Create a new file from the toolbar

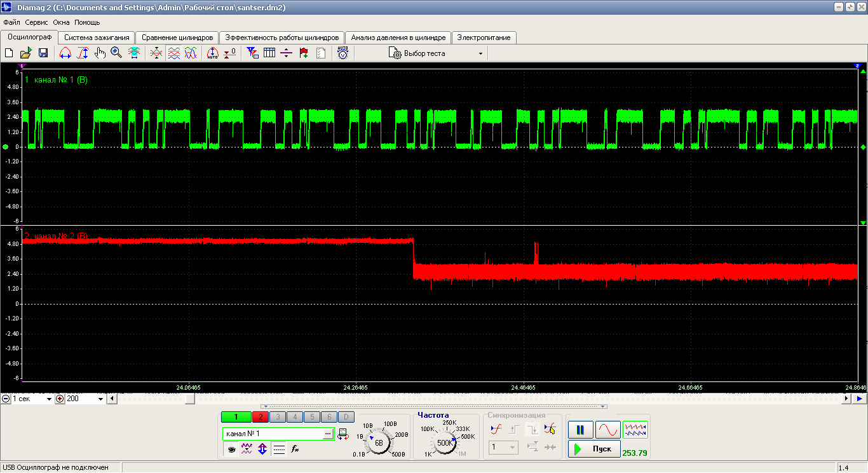9,53
